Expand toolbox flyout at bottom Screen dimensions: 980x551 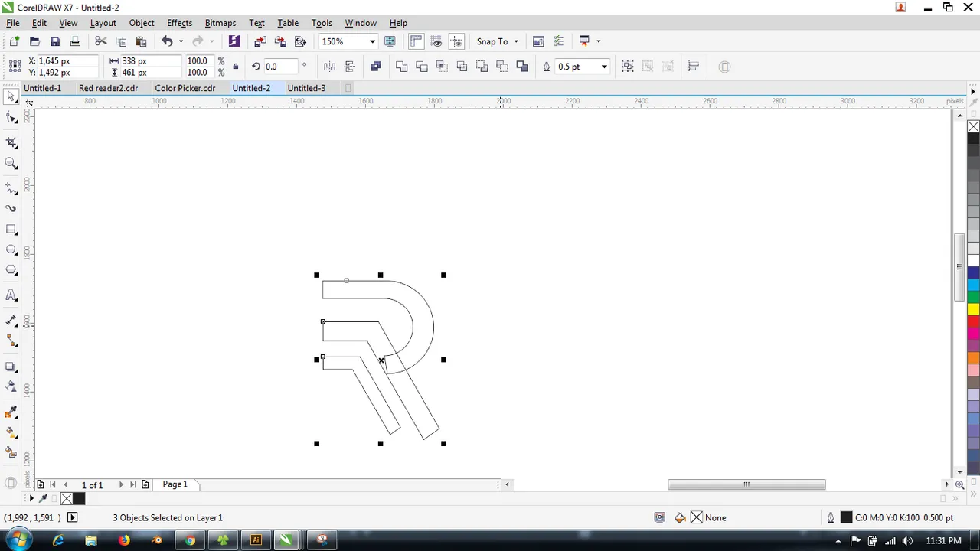(x=11, y=483)
